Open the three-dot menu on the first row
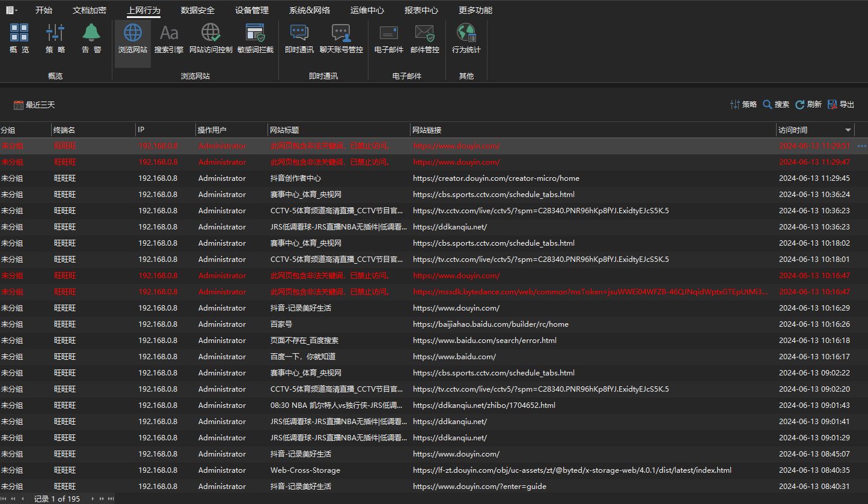868x504 pixels. tap(862, 146)
